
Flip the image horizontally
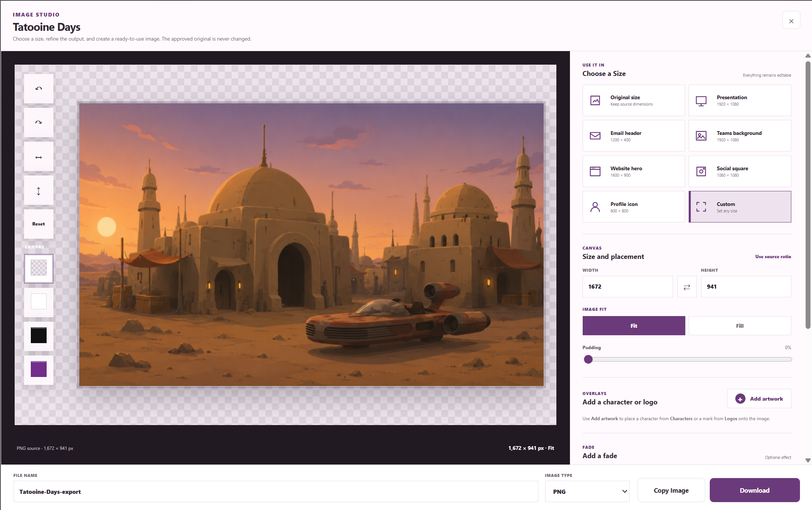pyautogui.click(x=39, y=157)
